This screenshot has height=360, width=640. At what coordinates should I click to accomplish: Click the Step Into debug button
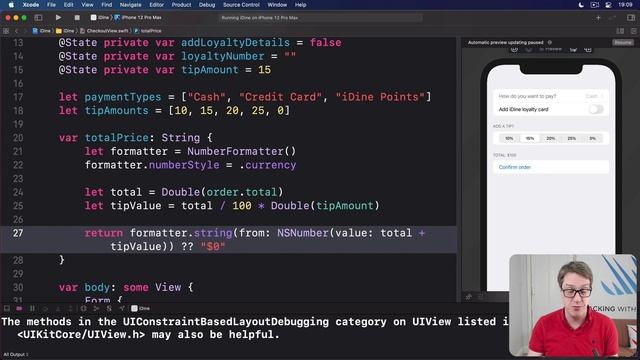58,308
